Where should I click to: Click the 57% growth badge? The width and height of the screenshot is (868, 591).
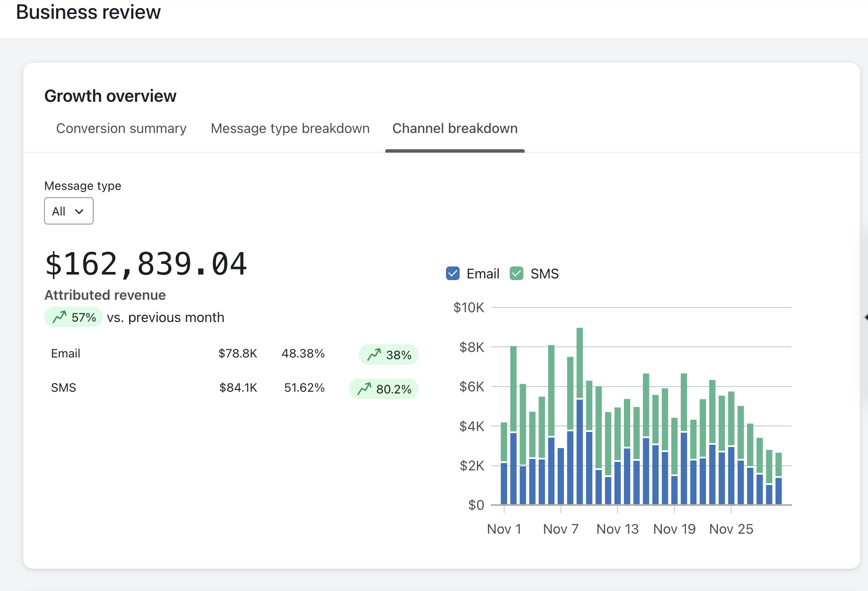pyautogui.click(x=74, y=317)
